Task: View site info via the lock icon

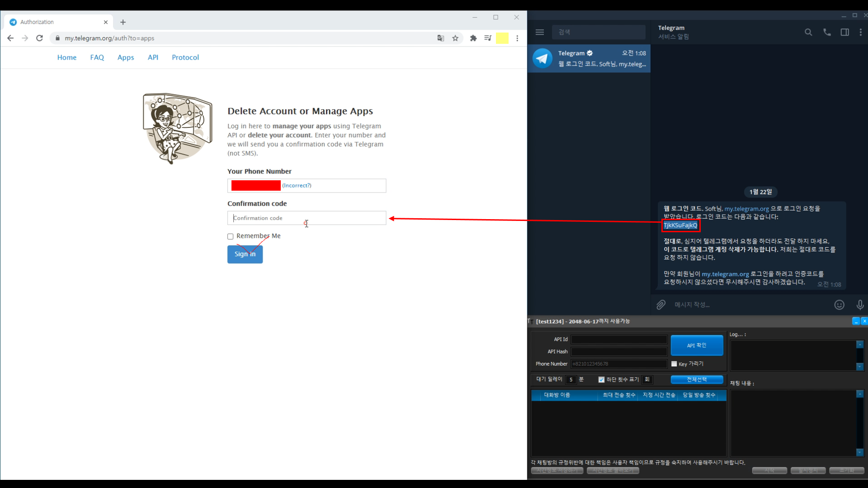Action: [57, 38]
